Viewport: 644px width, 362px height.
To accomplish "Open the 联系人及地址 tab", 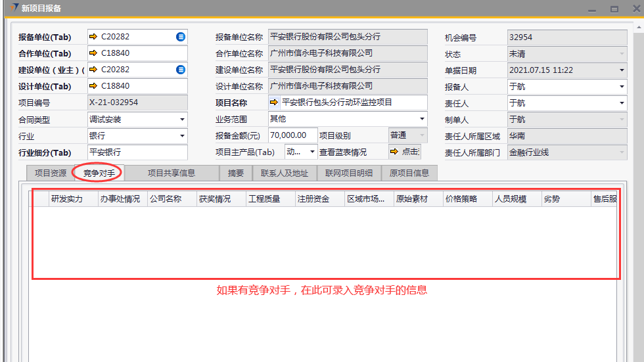I will click(284, 173).
